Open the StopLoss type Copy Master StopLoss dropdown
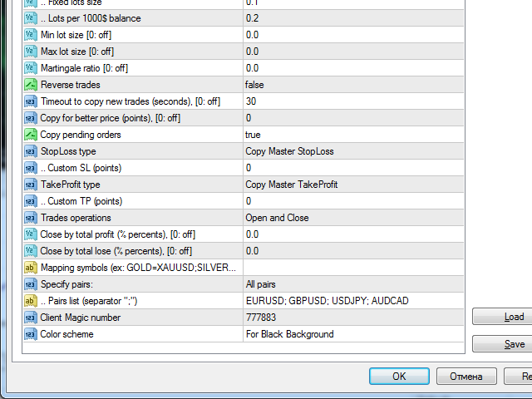This screenshot has width=532, height=399. click(x=353, y=151)
